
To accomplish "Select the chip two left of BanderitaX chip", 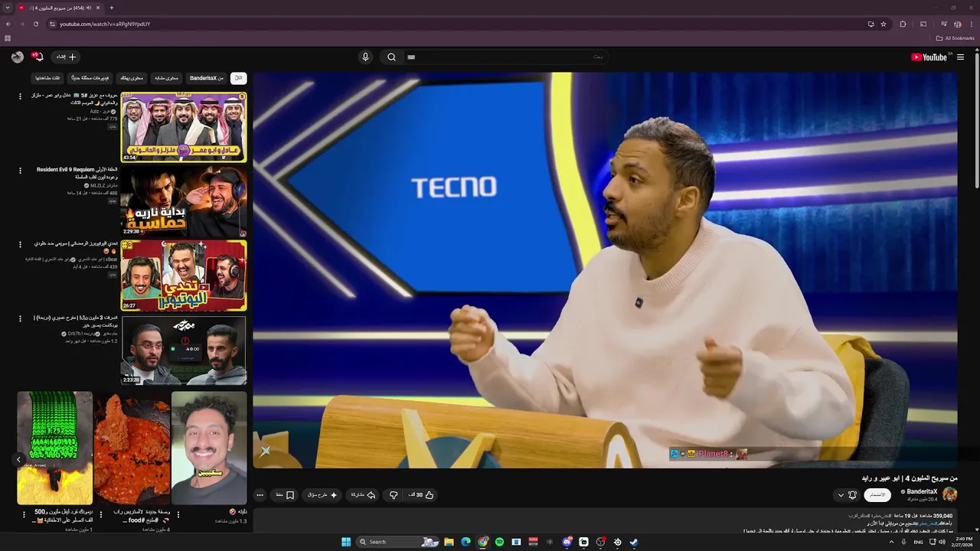I will click(130, 78).
